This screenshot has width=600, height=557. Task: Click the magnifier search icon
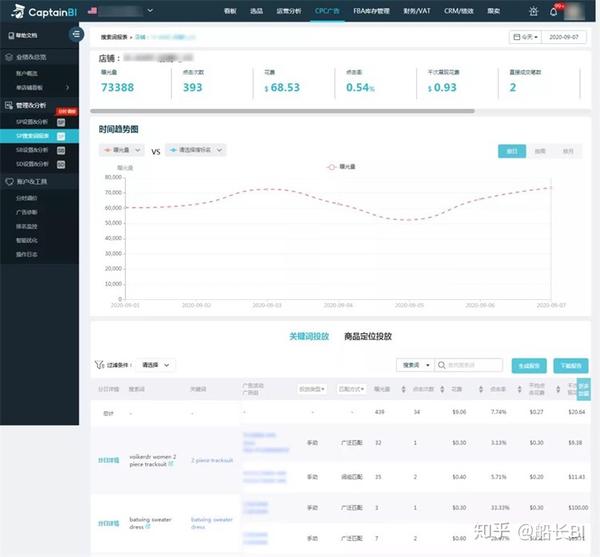(x=442, y=365)
